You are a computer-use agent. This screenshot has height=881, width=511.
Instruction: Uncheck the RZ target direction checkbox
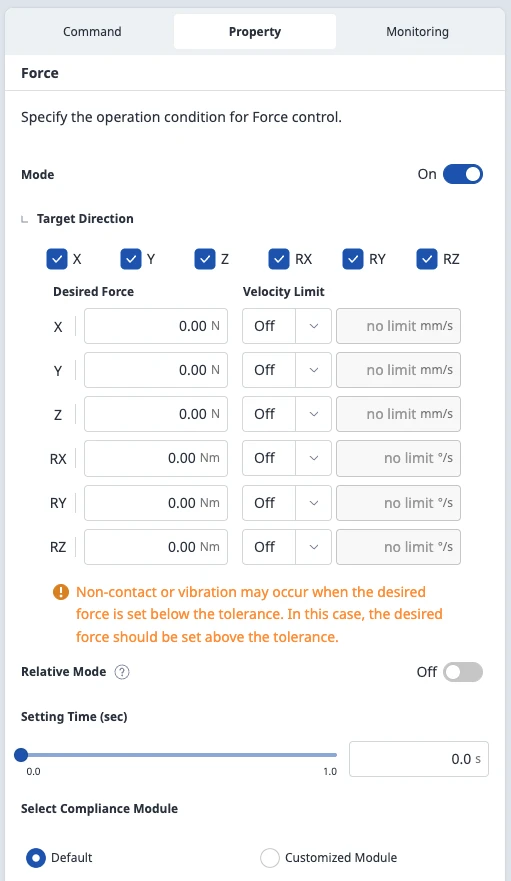pyautogui.click(x=427, y=259)
